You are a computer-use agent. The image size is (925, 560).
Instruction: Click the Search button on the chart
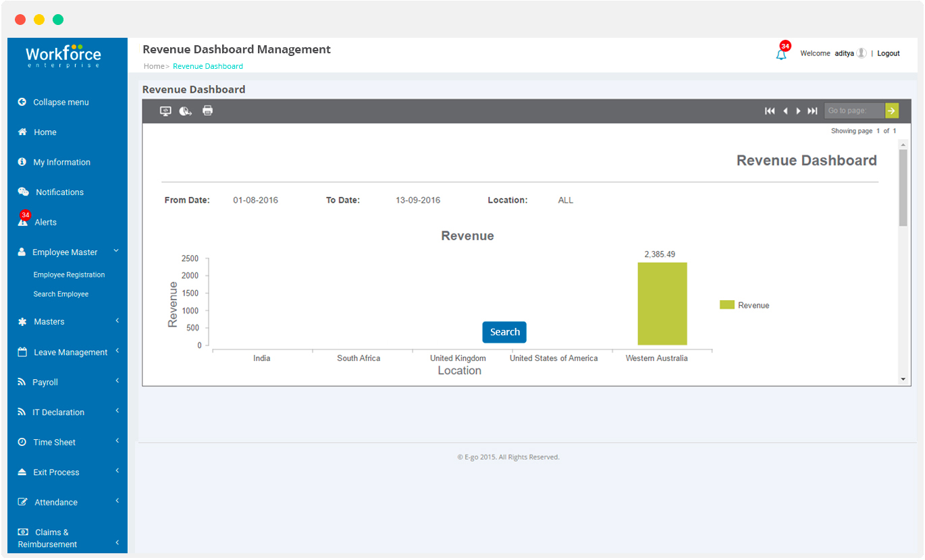(504, 332)
